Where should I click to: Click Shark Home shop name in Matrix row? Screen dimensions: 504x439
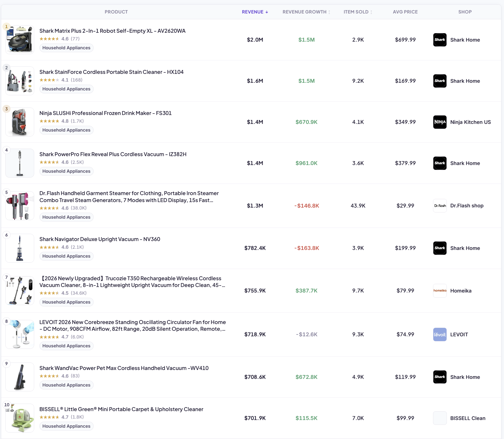click(465, 40)
